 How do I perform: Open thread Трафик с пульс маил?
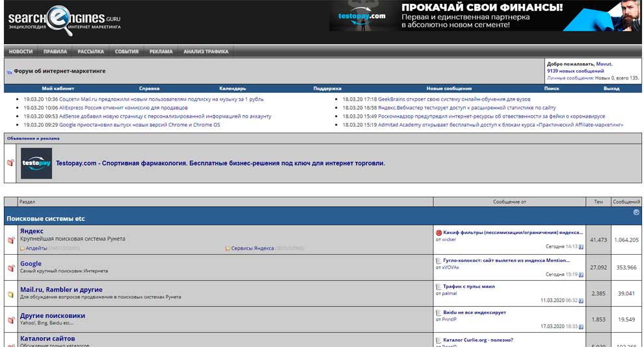[468, 287]
